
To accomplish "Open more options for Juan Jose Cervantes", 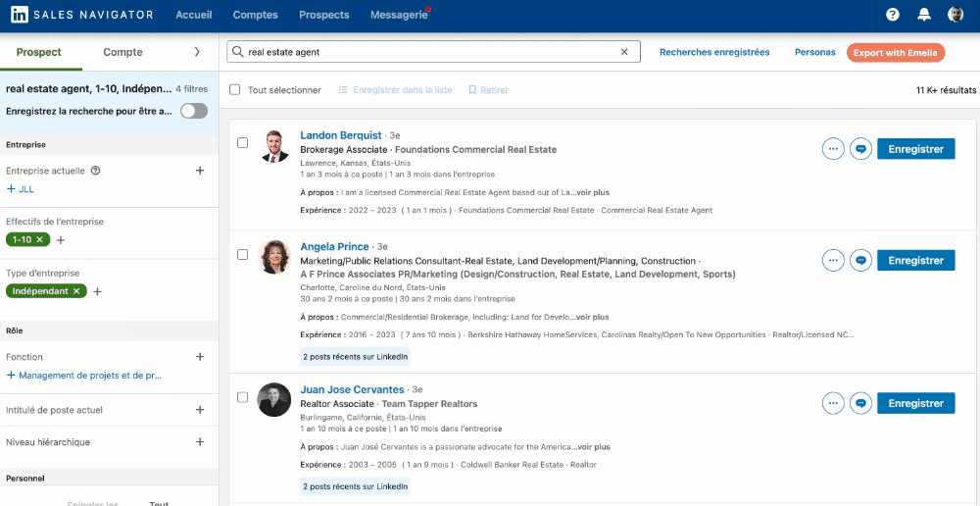I will pyautogui.click(x=833, y=403).
